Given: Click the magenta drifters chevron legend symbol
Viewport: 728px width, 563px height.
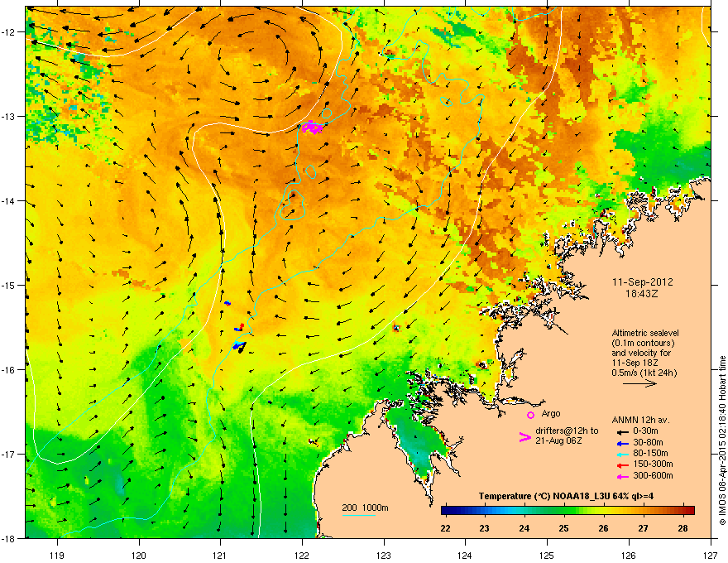Looking at the screenshot, I should tap(524, 437).
